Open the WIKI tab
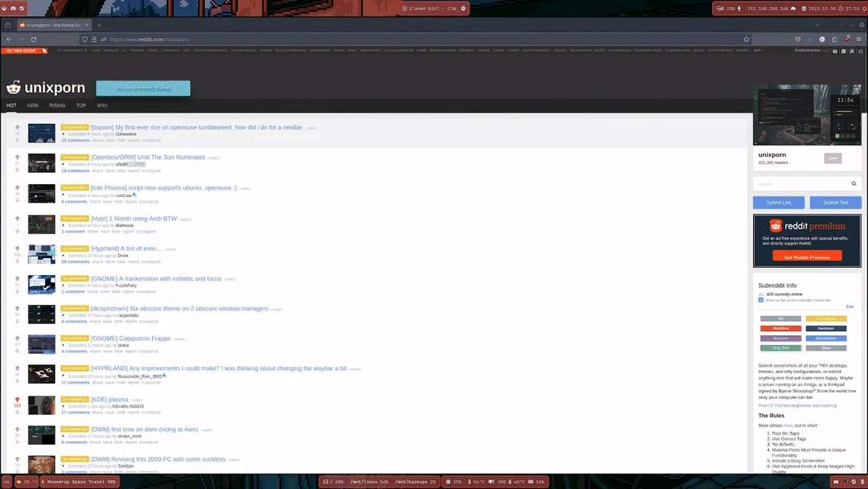The height and width of the screenshot is (489, 868). tap(102, 105)
